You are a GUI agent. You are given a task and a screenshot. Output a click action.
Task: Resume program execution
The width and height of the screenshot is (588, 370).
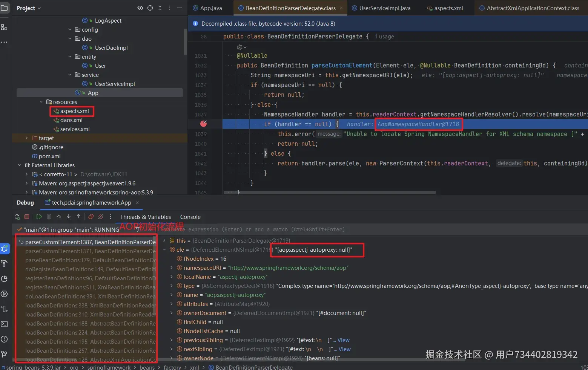pos(39,217)
